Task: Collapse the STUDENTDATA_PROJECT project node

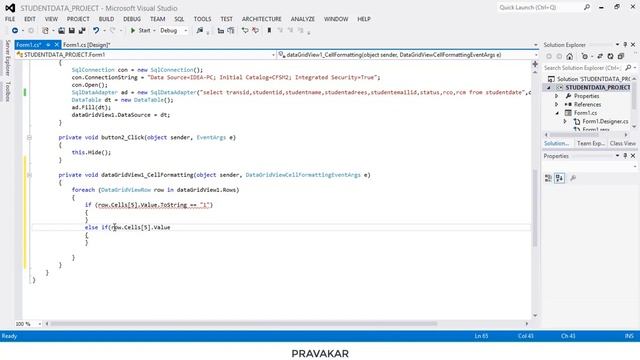Action: point(549,87)
